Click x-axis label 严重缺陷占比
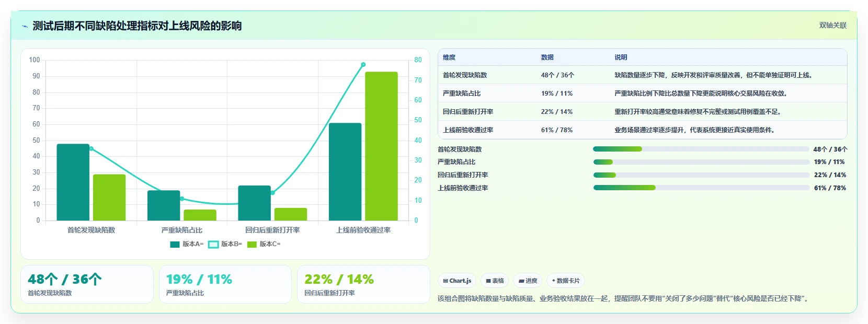 [182, 230]
